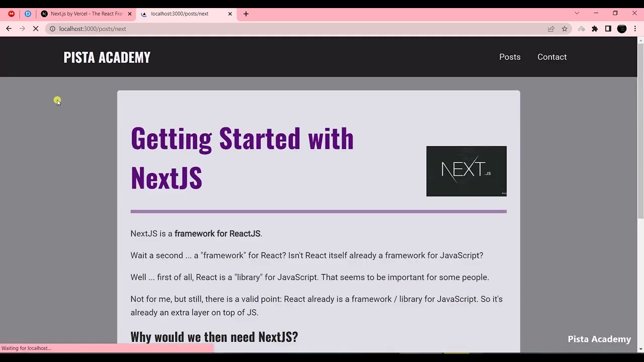Click the paragraph starting 'Wait a second'
The image size is (644, 362).
pos(307,255)
